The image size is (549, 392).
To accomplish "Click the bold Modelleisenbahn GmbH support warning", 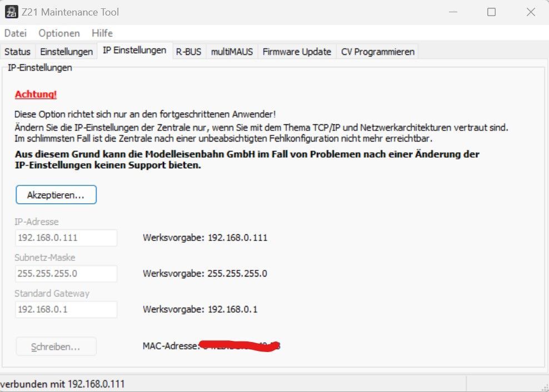I will [247, 159].
